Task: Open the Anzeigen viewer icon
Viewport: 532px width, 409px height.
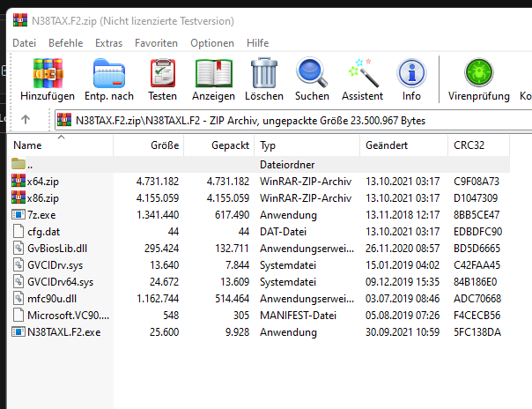Action: tap(214, 73)
